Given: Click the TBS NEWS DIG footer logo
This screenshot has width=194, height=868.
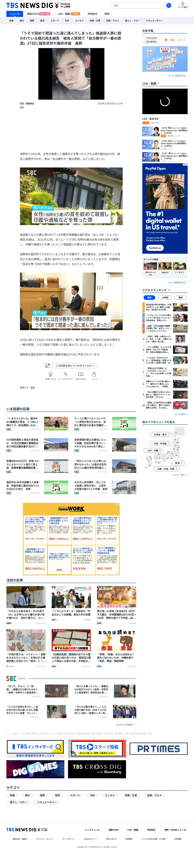Looking at the screenshot, I should pyautogui.click(x=27, y=830).
